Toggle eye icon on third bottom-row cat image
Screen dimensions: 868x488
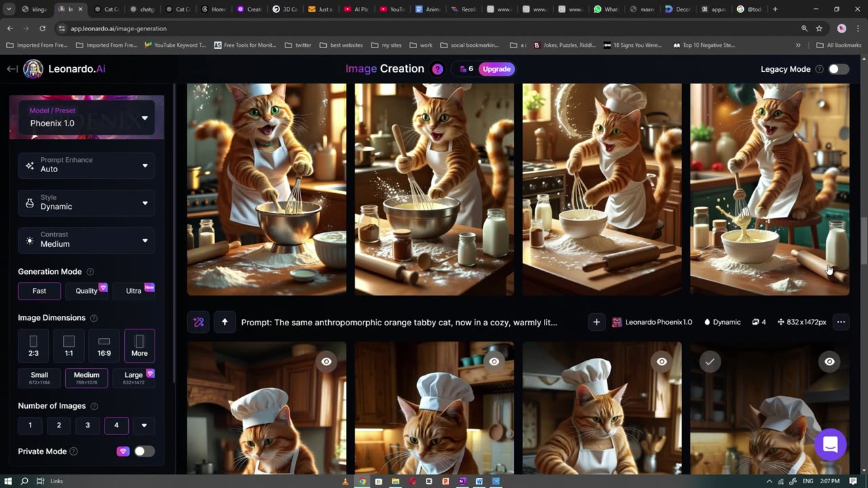pyautogui.click(x=662, y=362)
